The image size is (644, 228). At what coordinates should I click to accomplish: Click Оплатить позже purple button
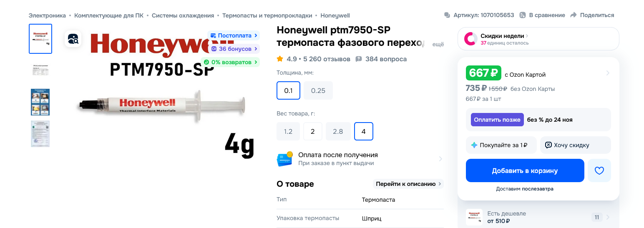pyautogui.click(x=497, y=120)
